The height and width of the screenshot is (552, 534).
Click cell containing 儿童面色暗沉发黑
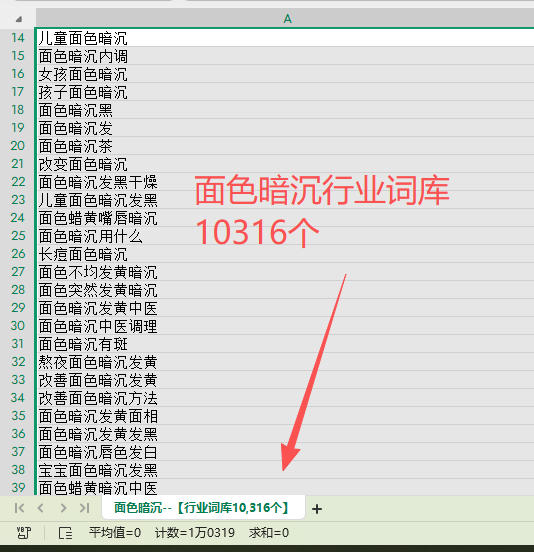285,200
